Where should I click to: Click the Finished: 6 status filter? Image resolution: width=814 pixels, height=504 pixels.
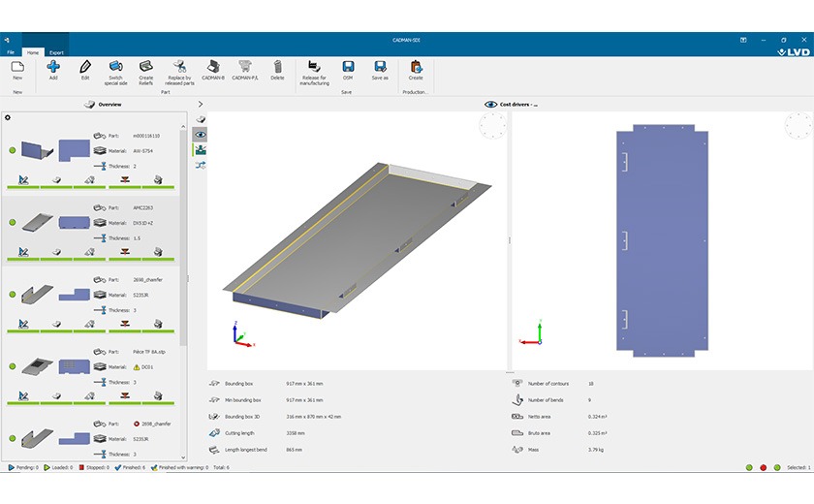coord(130,468)
